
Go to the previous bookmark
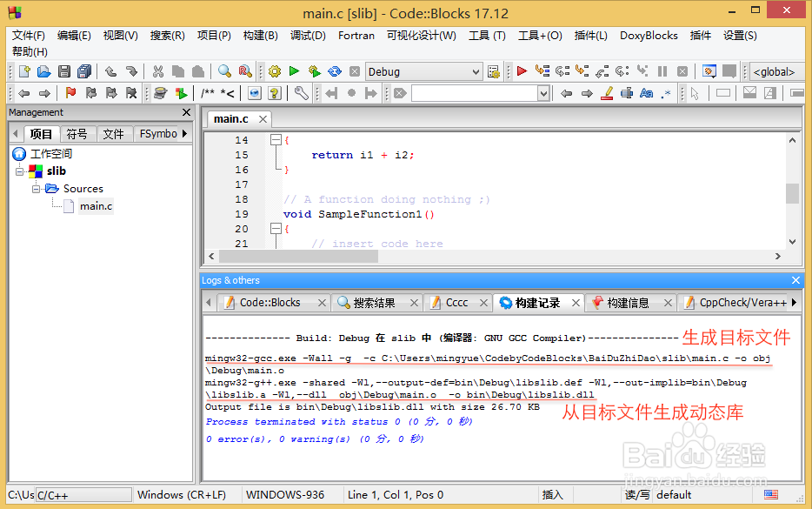tap(91, 93)
